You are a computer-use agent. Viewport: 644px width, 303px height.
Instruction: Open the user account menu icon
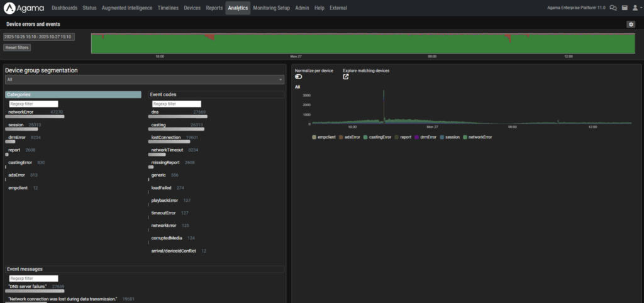coord(635,8)
